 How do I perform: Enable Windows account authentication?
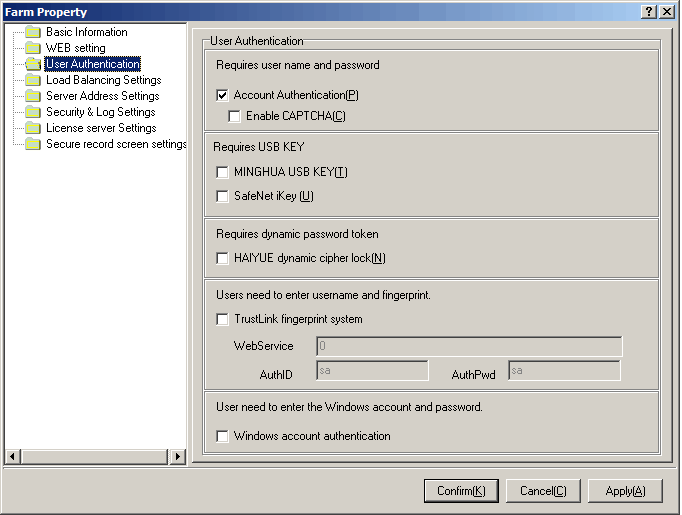point(222,437)
